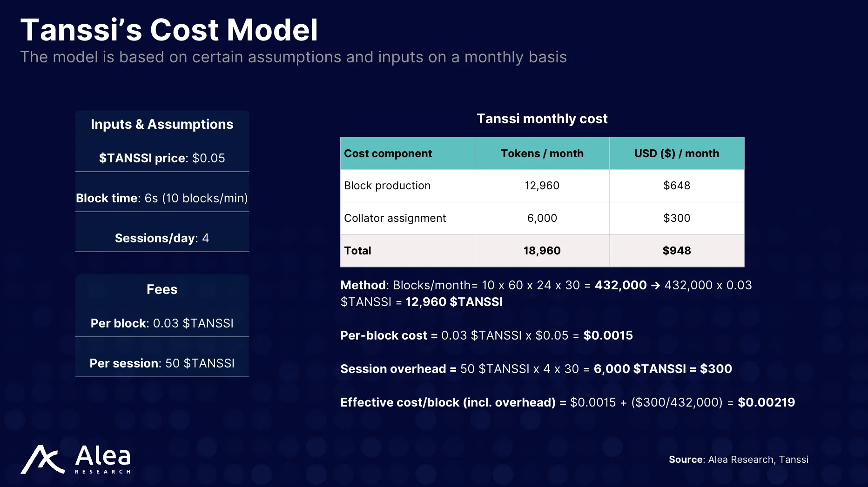Click the "Tanssi's Cost Model" title
This screenshot has height=487, width=868.
[x=169, y=30]
